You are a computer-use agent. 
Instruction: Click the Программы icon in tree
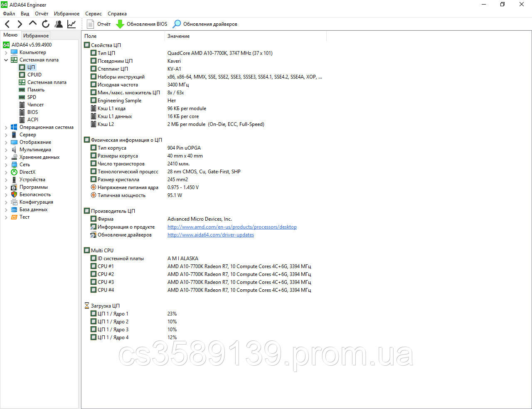click(14, 187)
